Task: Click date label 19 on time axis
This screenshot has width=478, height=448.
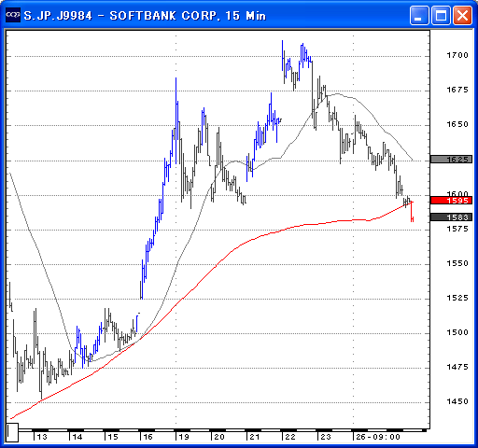Action: pos(184,437)
